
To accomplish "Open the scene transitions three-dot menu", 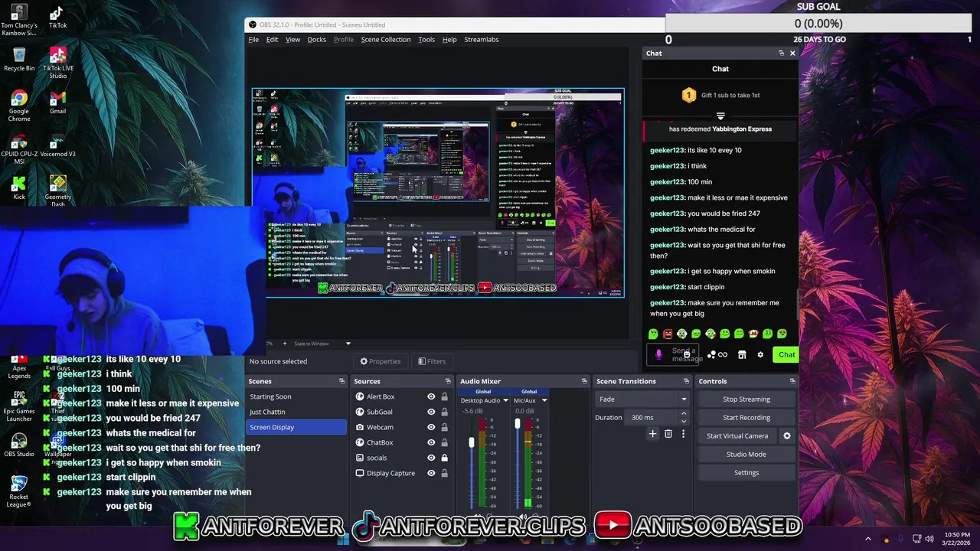I will (x=683, y=434).
